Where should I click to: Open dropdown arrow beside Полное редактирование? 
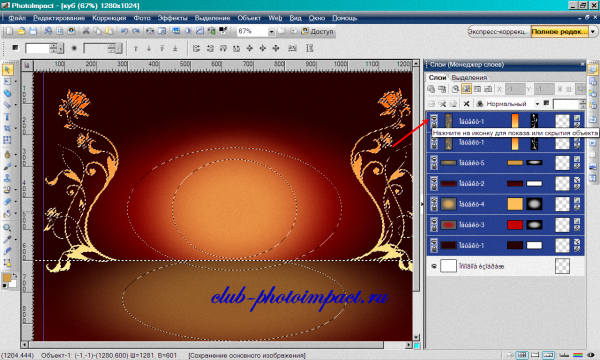(593, 31)
